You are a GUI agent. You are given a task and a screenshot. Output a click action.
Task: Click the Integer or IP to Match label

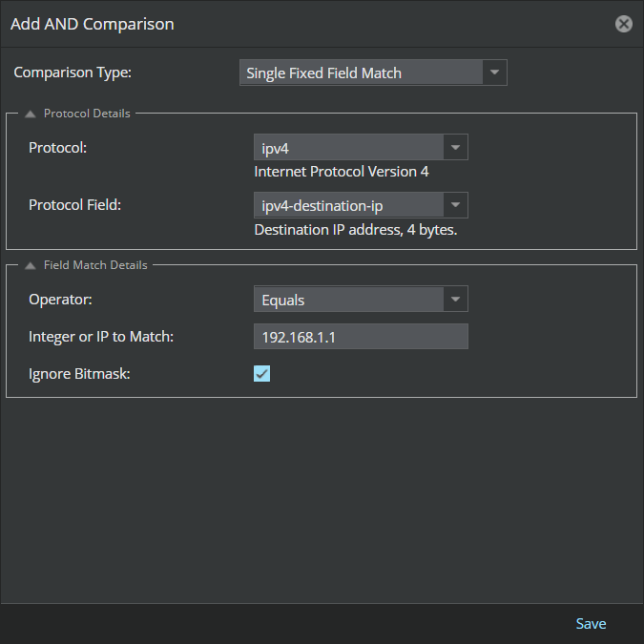coord(101,337)
